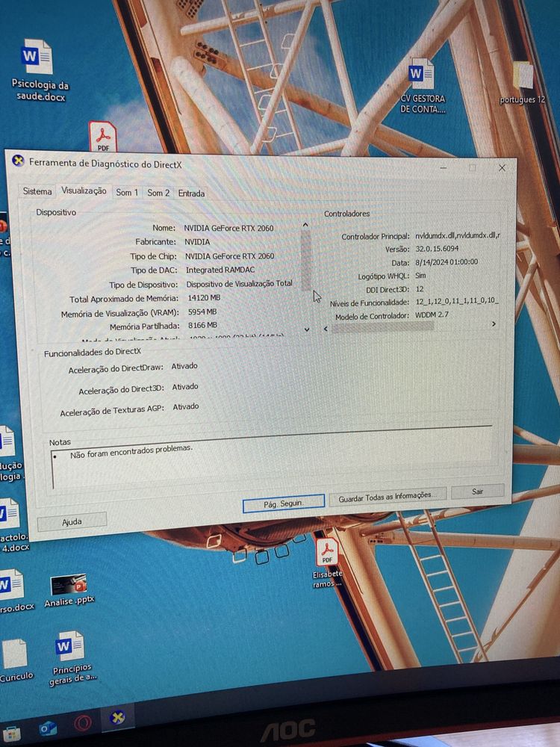Image resolution: width=560 pixels, height=747 pixels.
Task: Select the PDF icon partly hidden above the DirectX window
Action: 102,136
